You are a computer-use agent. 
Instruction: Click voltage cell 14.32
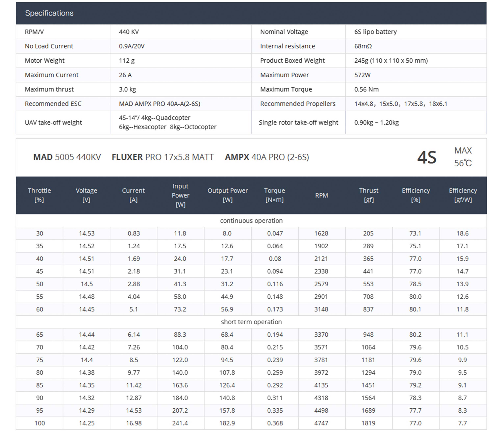[x=87, y=398]
